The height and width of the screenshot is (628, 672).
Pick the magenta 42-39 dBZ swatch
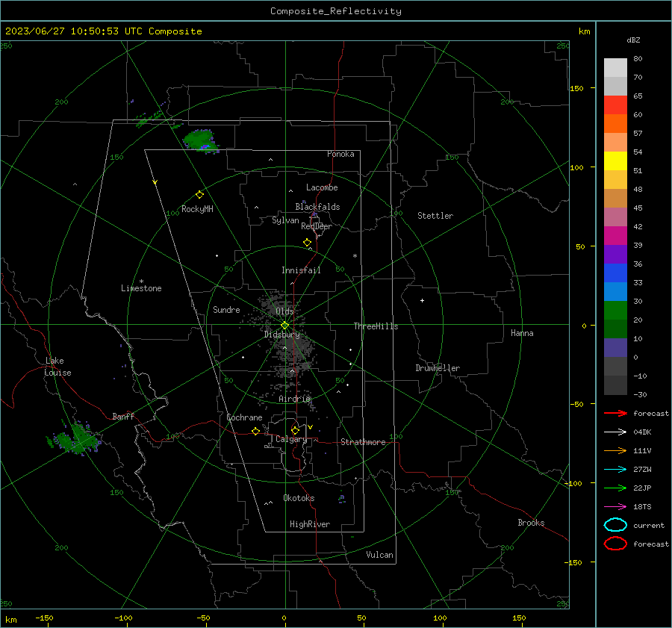[x=615, y=236]
